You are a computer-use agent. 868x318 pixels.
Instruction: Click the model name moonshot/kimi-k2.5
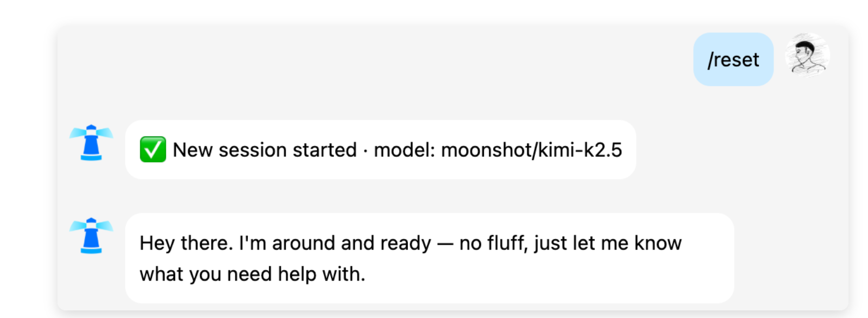(531, 150)
